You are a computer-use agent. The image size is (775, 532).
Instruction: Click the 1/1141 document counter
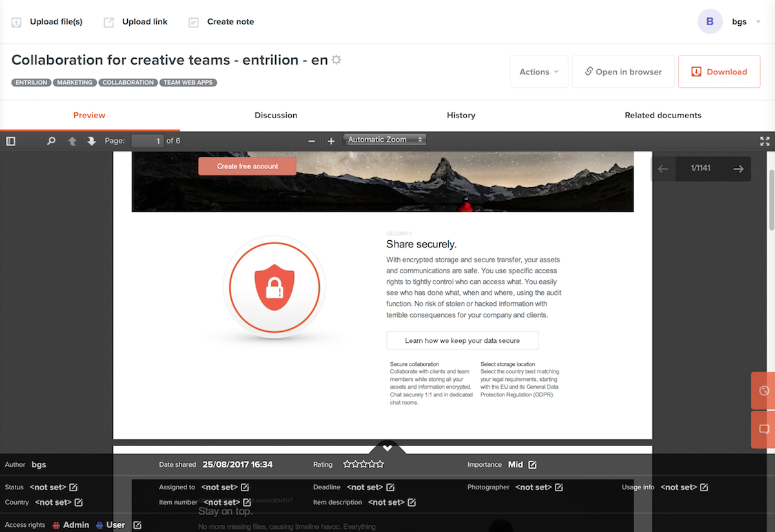coord(701,169)
